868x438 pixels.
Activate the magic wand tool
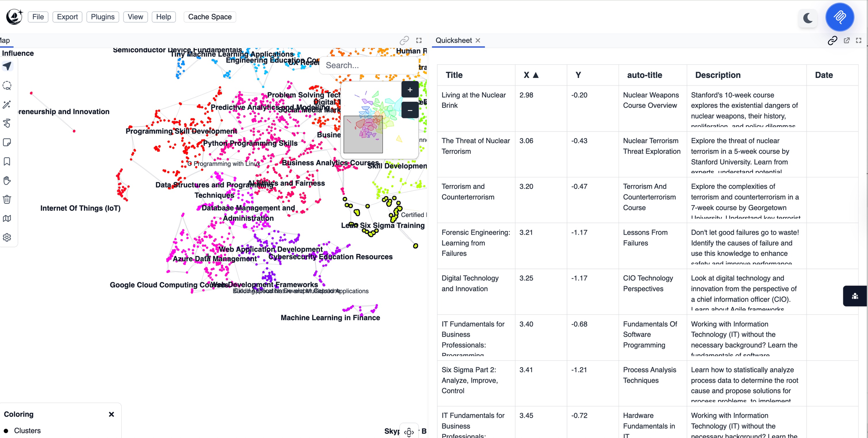(x=7, y=105)
